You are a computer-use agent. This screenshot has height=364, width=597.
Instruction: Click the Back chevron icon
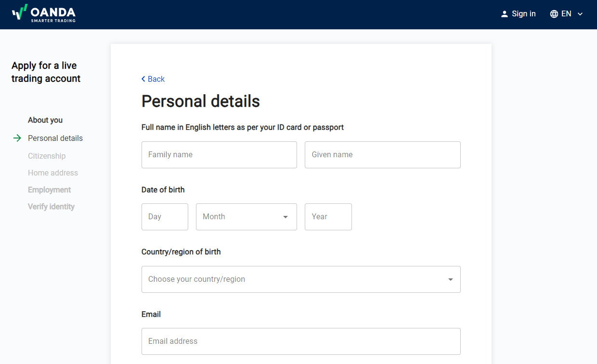pyautogui.click(x=143, y=79)
